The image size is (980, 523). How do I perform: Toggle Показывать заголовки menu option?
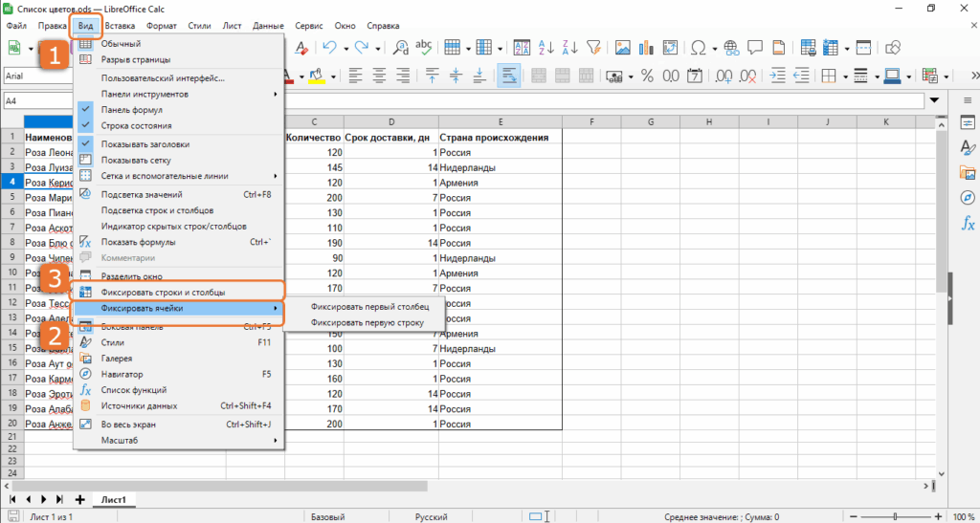pos(179,144)
